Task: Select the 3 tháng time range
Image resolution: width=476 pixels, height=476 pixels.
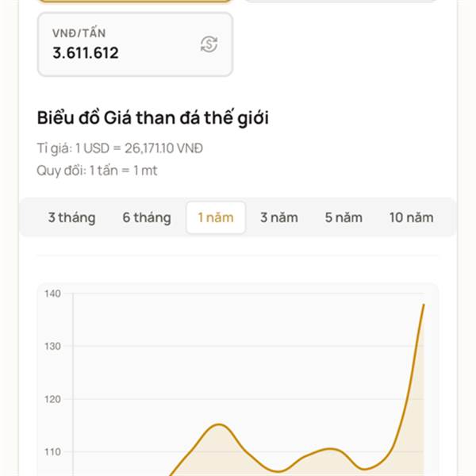Action: click(71, 217)
